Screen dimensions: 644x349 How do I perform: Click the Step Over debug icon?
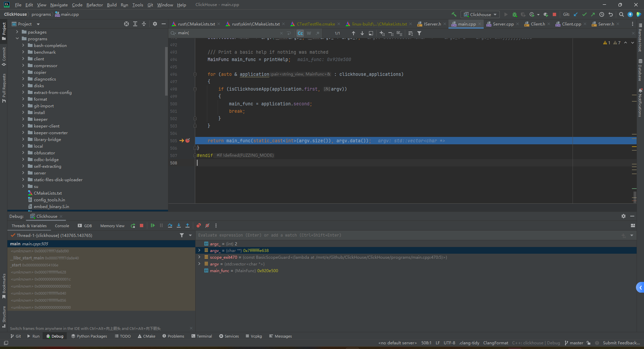click(x=170, y=226)
